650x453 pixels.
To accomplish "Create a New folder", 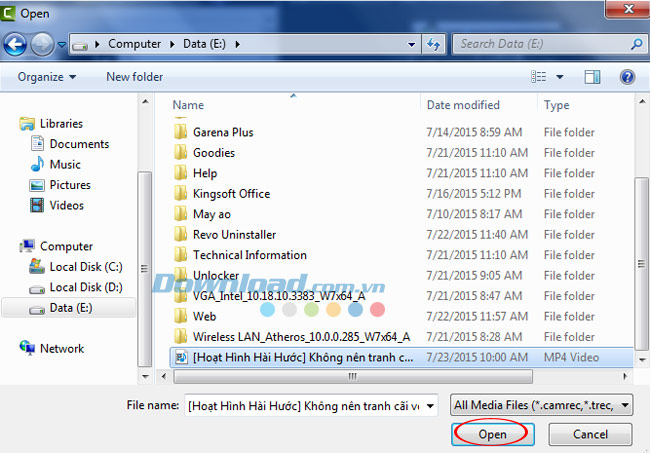I will [134, 77].
